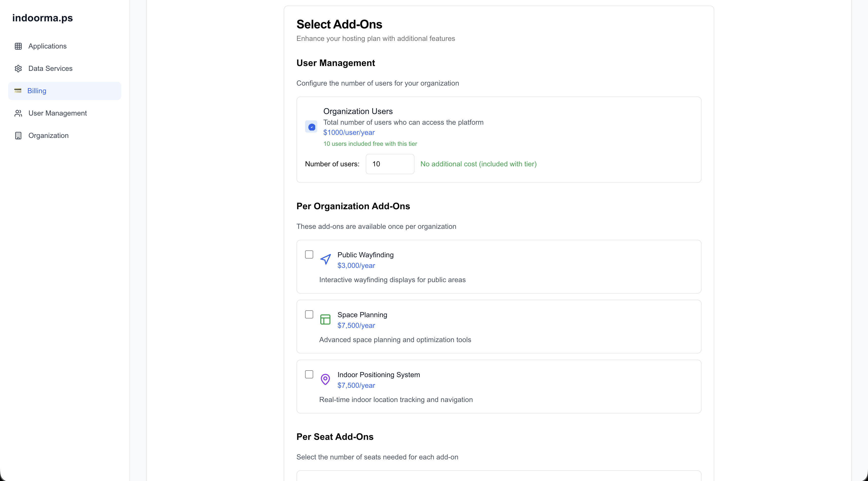This screenshot has height=481, width=868.
Task: Click the Indoor Positioning System $7,500/year price
Action: point(356,385)
